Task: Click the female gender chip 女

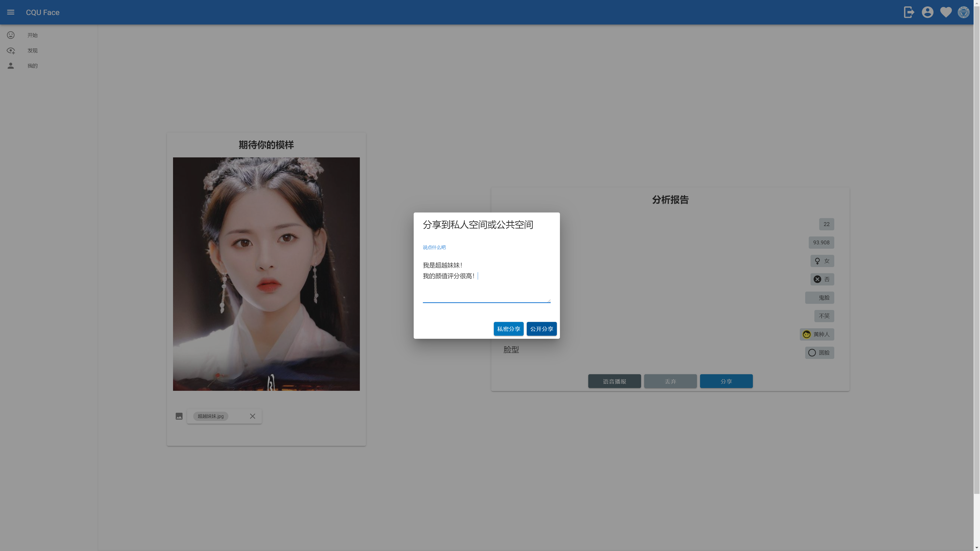Action: point(822,261)
